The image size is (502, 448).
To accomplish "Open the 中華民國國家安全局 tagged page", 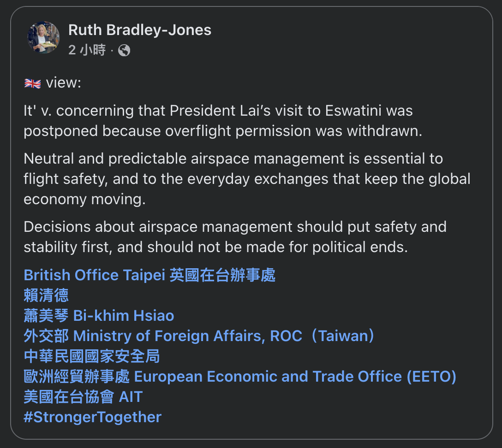I will pyautogui.click(x=92, y=356).
